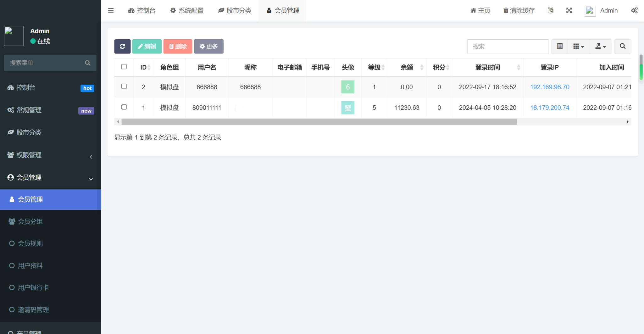Sort table by 等级 column
Viewport: 644px width, 334px height.
point(374,67)
